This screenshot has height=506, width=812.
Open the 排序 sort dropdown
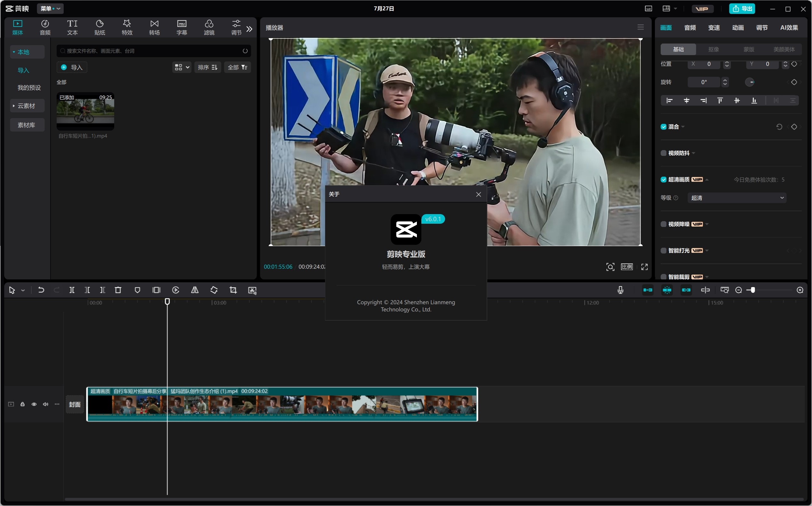pos(207,67)
